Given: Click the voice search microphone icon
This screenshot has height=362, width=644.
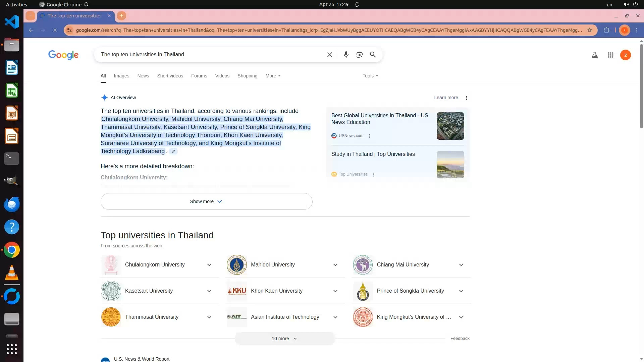Looking at the screenshot, I should (x=346, y=55).
